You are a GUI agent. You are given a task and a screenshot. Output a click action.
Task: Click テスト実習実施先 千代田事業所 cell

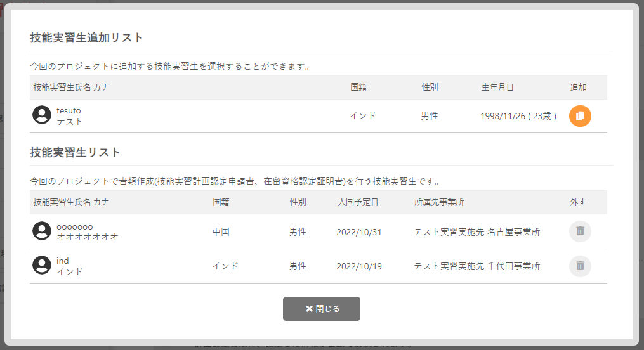tap(476, 266)
